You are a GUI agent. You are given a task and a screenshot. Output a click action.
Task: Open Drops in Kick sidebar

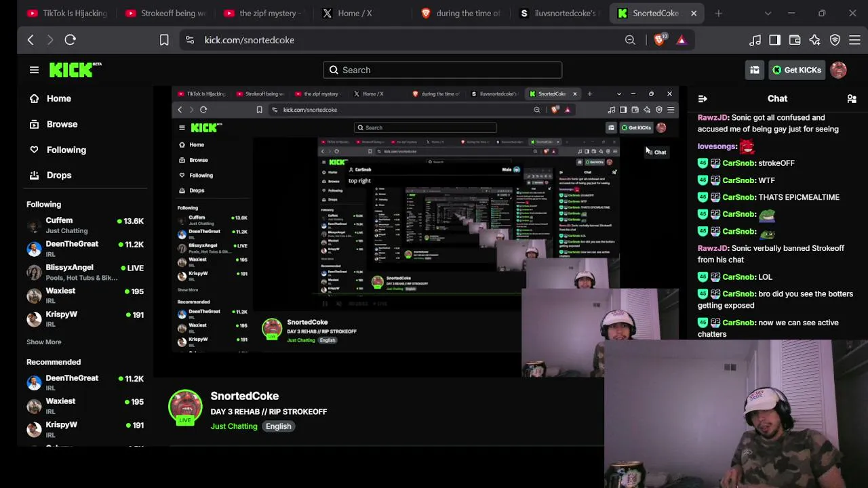59,175
